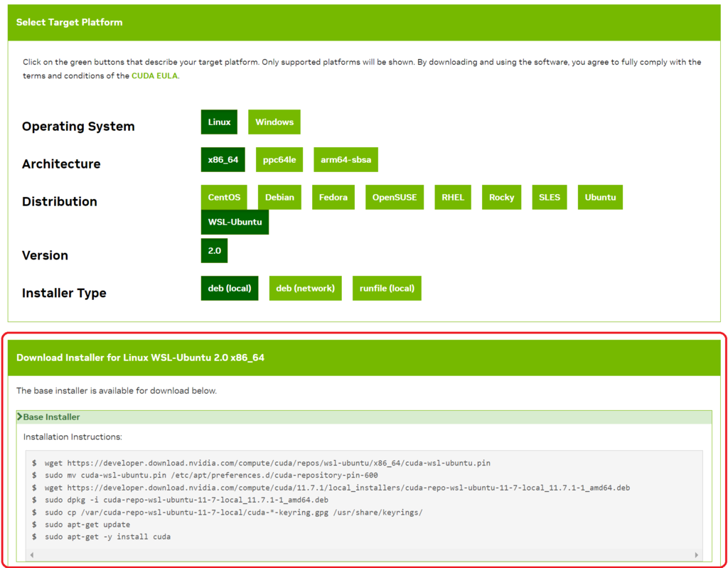Pick the Fedora distribution

pyautogui.click(x=333, y=198)
